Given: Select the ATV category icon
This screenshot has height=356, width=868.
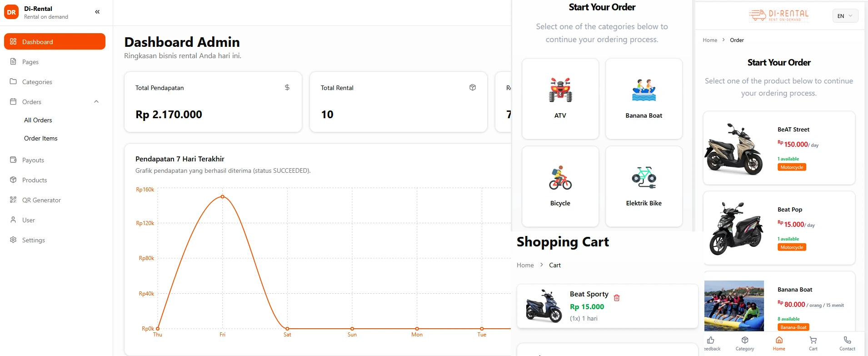Looking at the screenshot, I should (560, 90).
